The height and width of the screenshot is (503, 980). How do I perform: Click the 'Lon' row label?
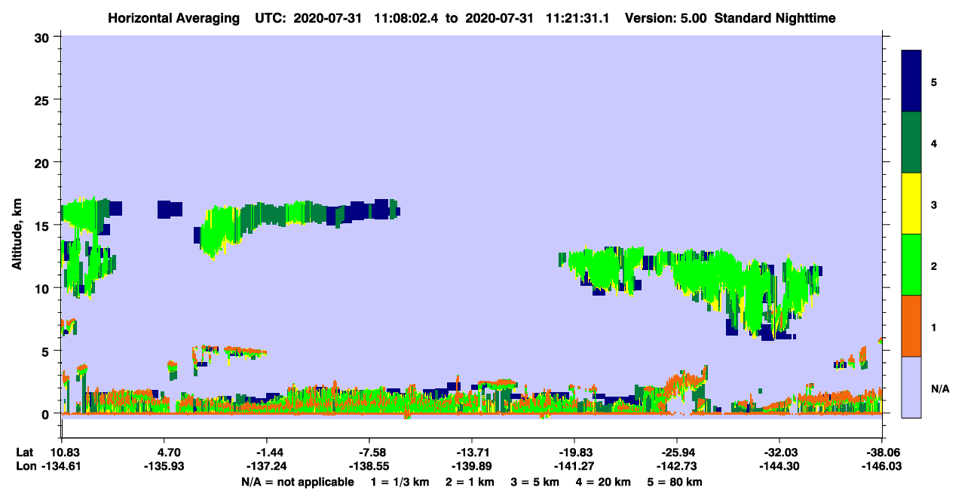click(x=26, y=467)
